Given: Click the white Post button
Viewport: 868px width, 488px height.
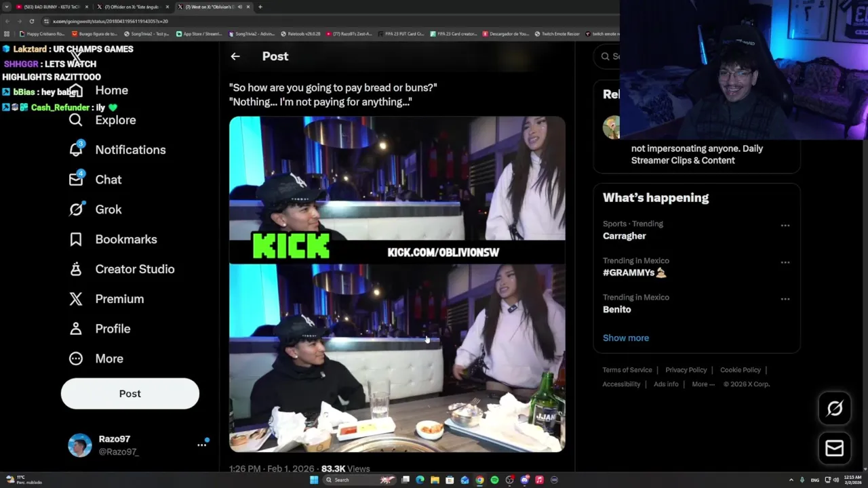Looking at the screenshot, I should click(130, 394).
